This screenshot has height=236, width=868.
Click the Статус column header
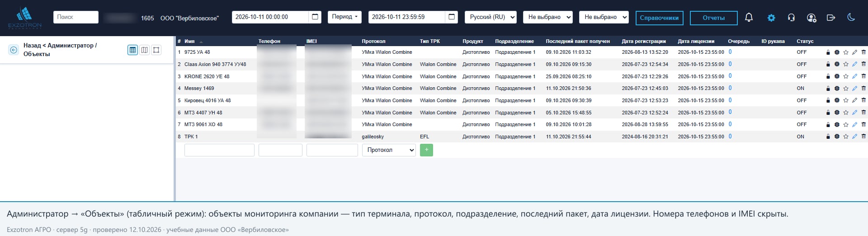[x=805, y=41]
